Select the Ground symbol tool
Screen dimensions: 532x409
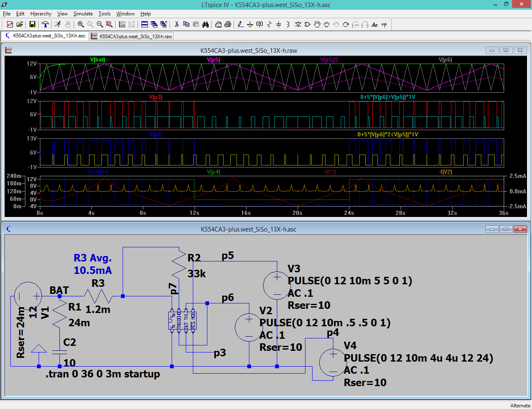(250, 25)
